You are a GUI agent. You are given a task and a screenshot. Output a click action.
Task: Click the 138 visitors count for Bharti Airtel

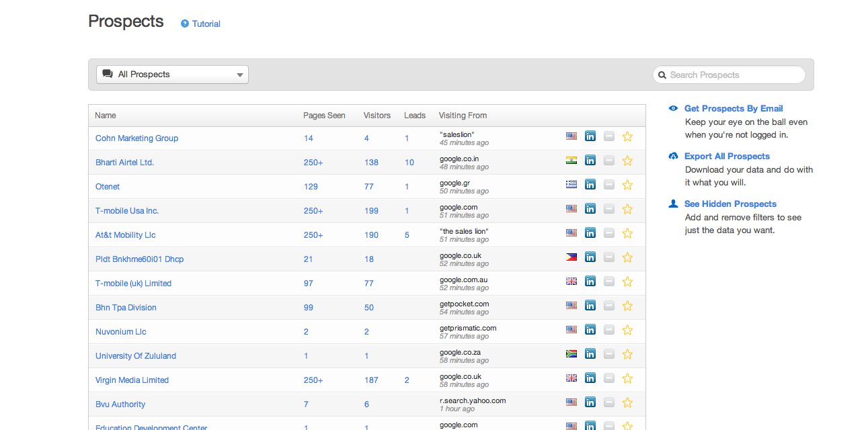coord(371,163)
